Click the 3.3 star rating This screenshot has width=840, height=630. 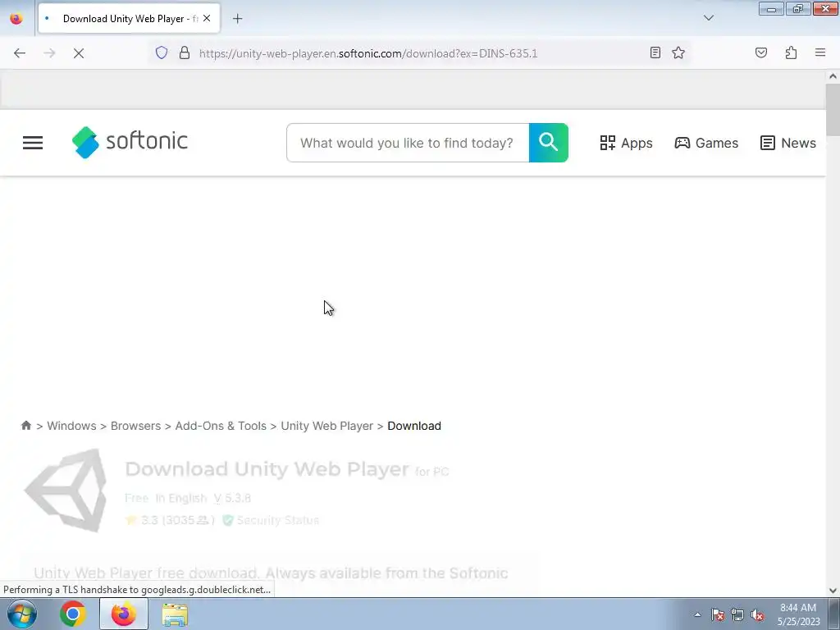click(169, 520)
